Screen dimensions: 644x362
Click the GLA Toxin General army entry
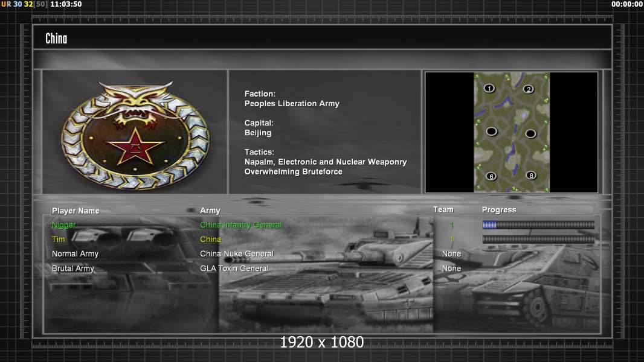coord(234,268)
